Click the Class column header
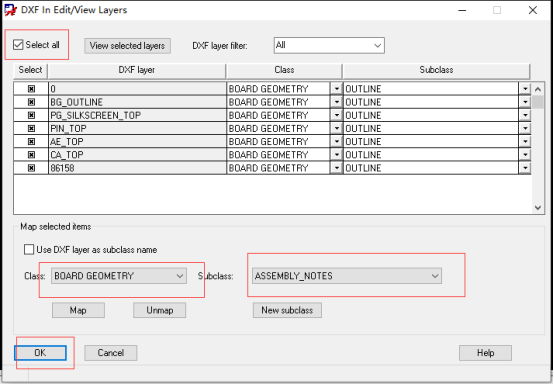The height and width of the screenshot is (385, 554). tap(284, 70)
